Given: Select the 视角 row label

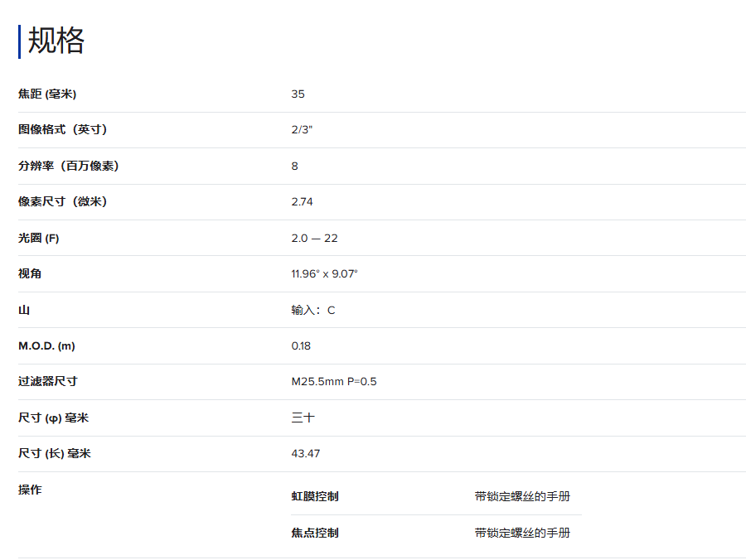Looking at the screenshot, I should (30, 274).
